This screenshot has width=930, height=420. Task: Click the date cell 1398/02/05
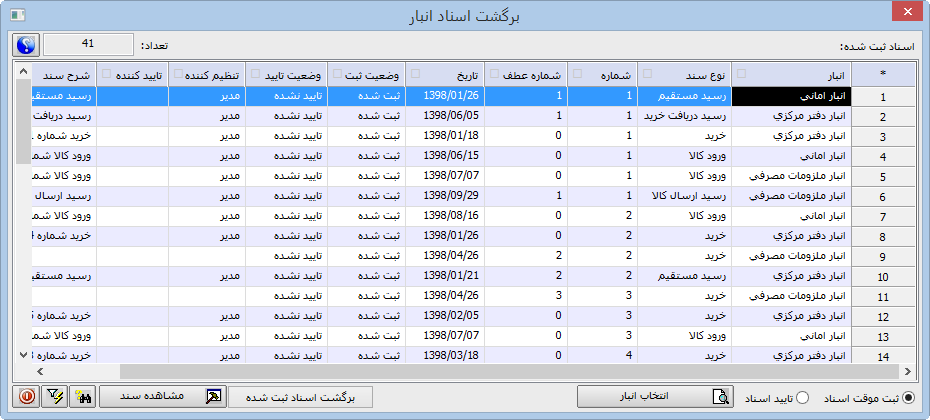[x=445, y=316]
